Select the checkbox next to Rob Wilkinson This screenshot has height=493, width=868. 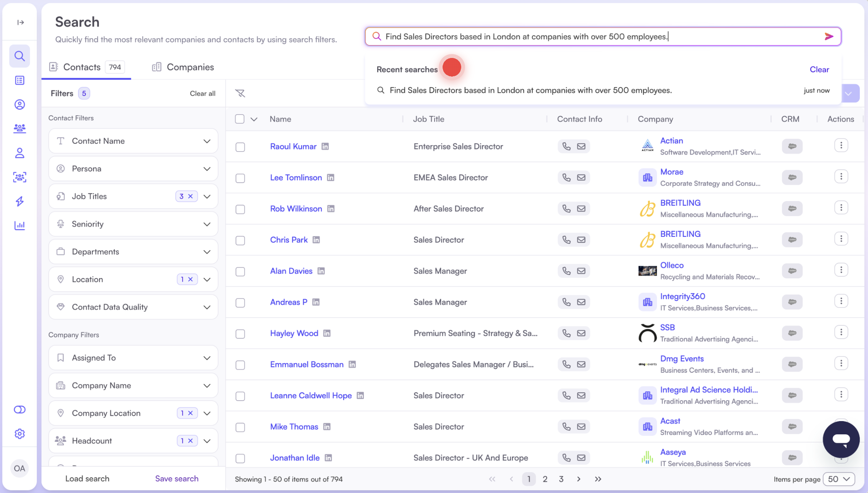tap(240, 209)
